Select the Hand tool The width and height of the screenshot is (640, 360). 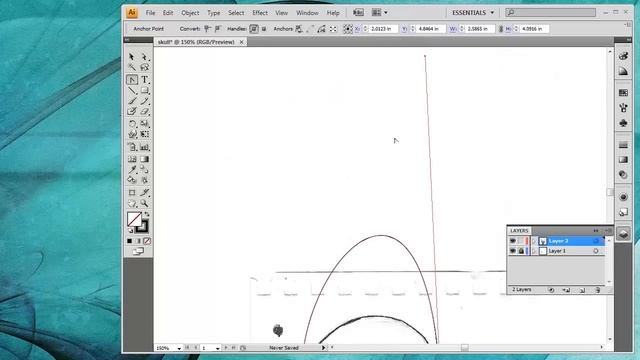point(132,203)
